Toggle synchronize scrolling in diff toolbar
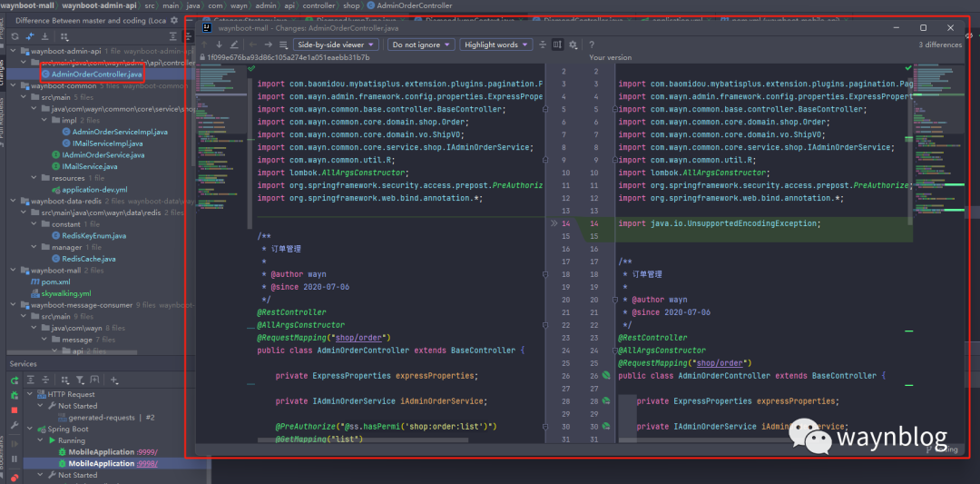The width and height of the screenshot is (980, 484). pyautogui.click(x=558, y=44)
